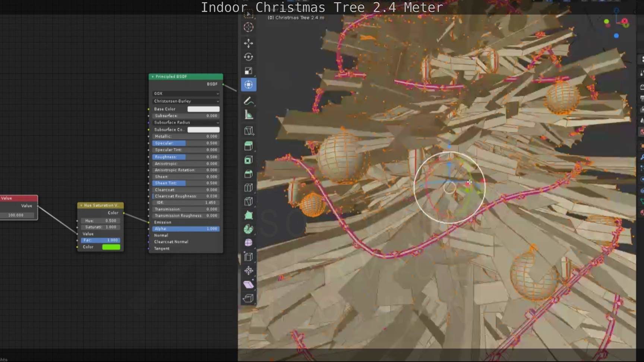Select the Edge Slide tool
Image resolution: width=644 pixels, height=362 pixels.
pos(249,257)
